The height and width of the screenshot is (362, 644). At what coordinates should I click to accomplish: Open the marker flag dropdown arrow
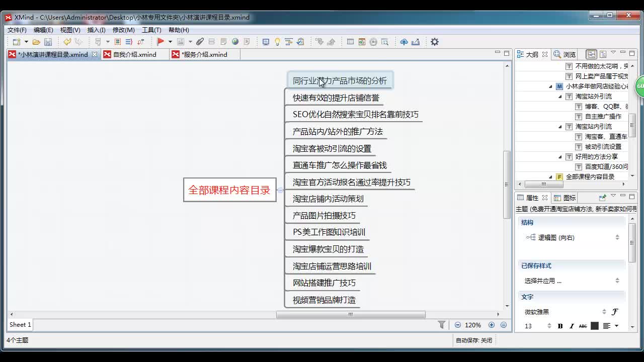pyautogui.click(x=170, y=42)
